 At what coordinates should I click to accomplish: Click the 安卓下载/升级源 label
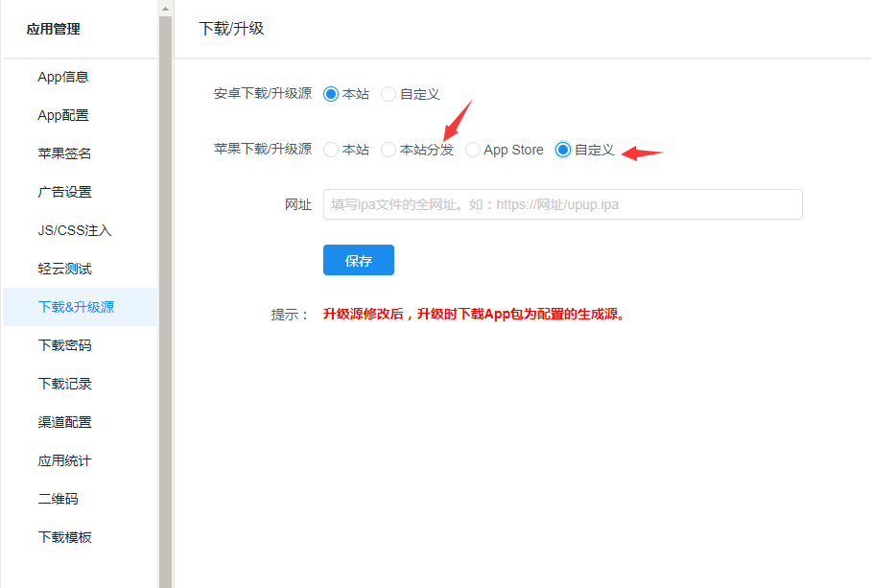[263, 93]
